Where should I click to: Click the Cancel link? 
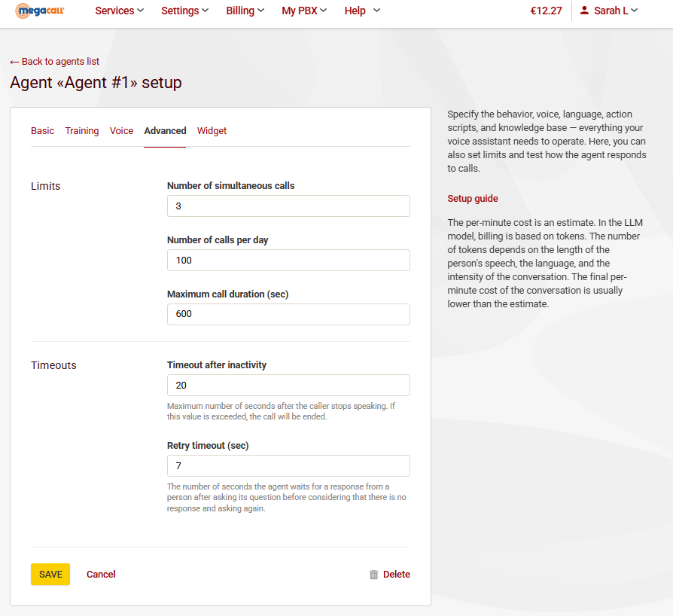coord(101,575)
